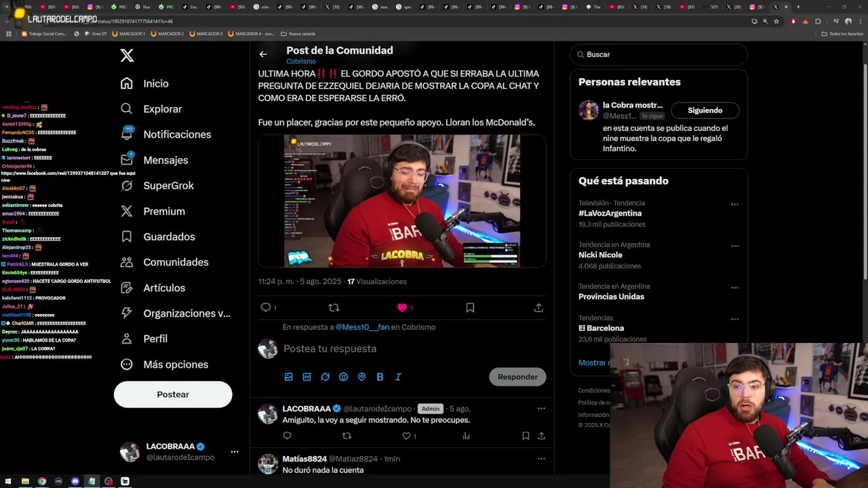Open Premium in the sidebar
Screen dimensions: 868x488
point(152,211)
